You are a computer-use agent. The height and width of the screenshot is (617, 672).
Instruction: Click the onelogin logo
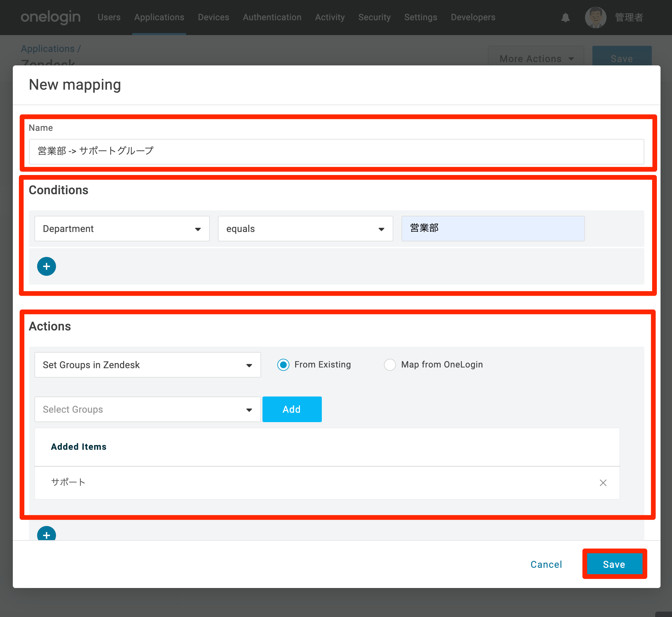(51, 17)
